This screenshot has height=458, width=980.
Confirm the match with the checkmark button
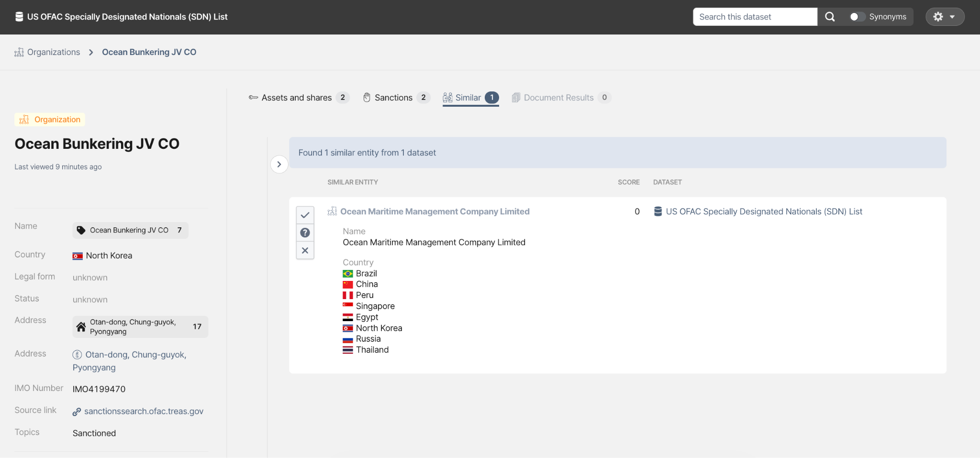(305, 215)
